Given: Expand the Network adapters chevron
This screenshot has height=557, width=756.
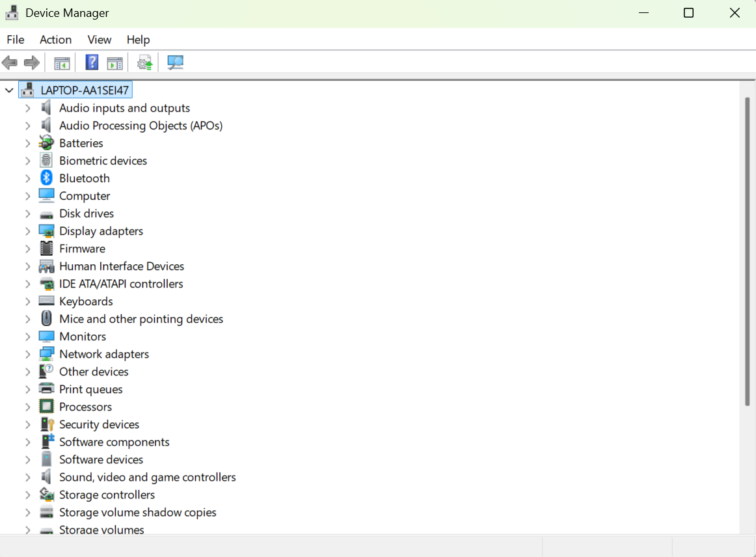Looking at the screenshot, I should coord(28,354).
